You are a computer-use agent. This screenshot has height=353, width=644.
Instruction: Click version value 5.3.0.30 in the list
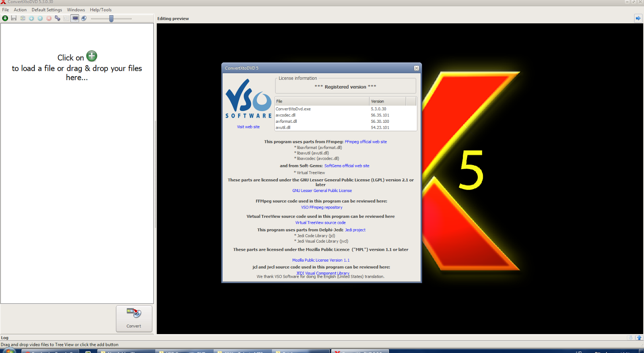pyautogui.click(x=379, y=109)
